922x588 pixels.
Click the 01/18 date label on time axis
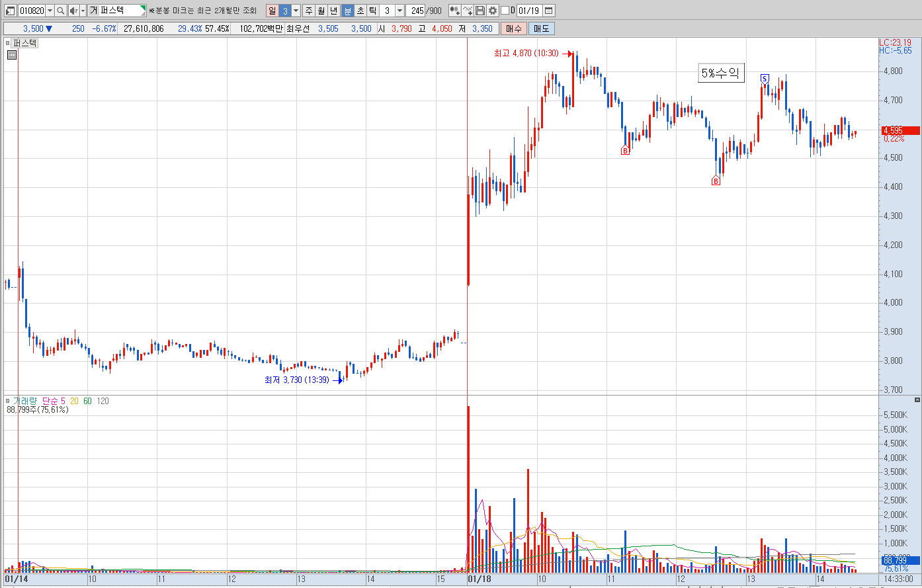(x=480, y=579)
